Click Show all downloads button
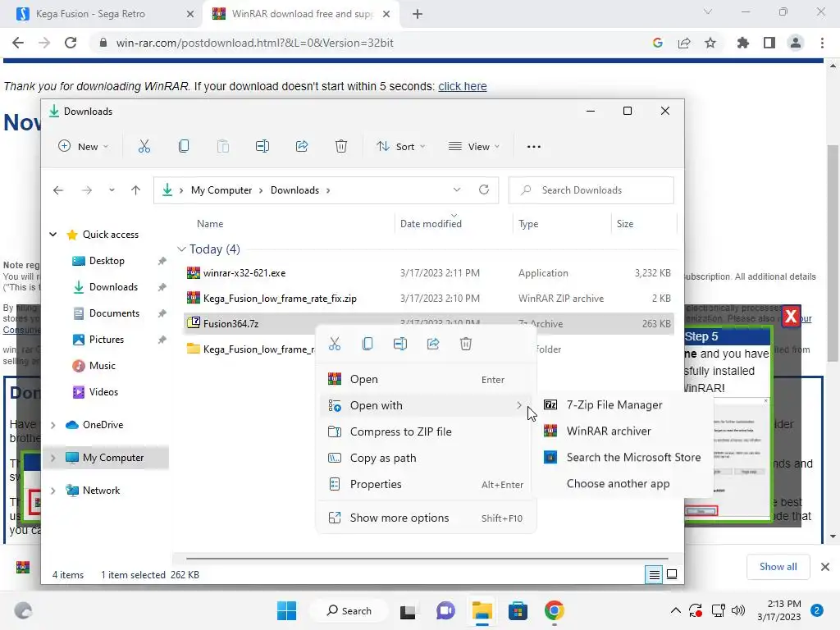This screenshot has height=630, width=840. pos(778,567)
